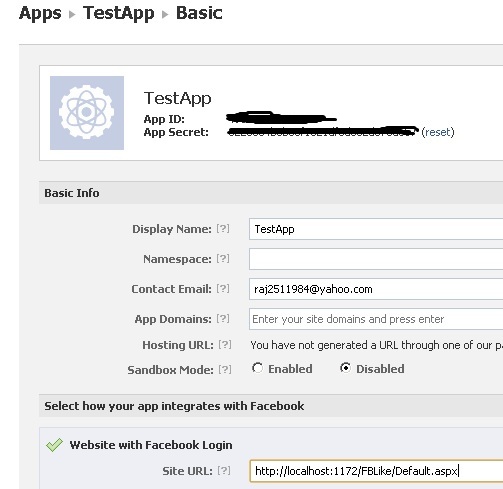Select the Disabled sandbox mode radio button

[x=345, y=368]
